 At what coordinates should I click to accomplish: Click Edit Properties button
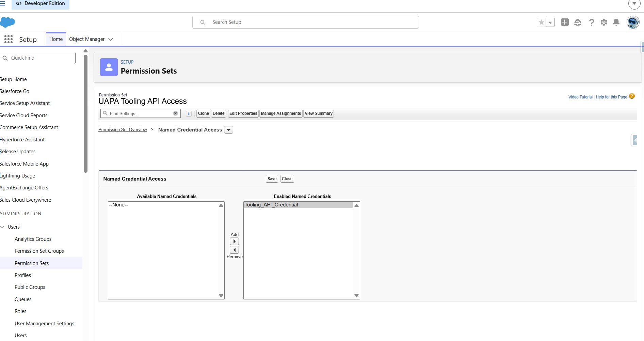coord(243,113)
